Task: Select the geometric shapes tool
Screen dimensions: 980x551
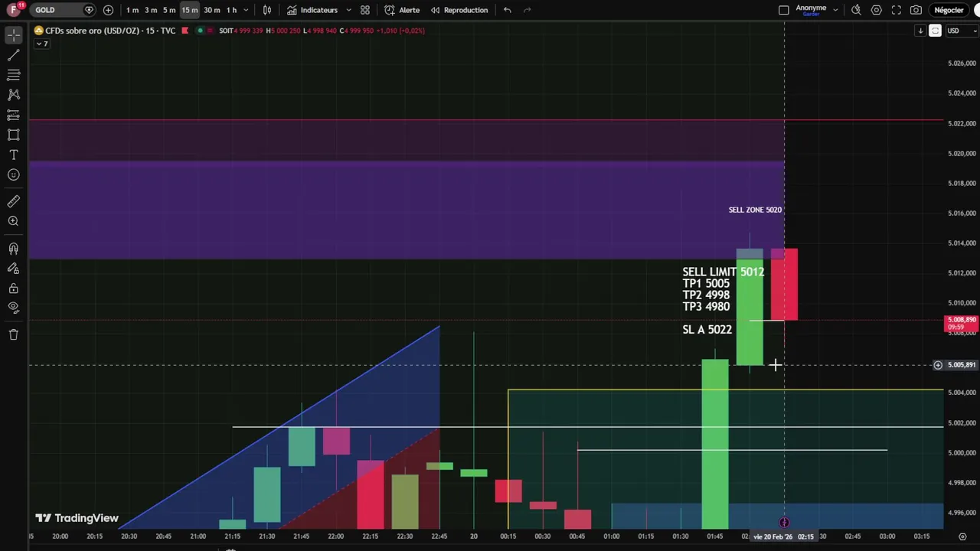Action: pyautogui.click(x=13, y=135)
